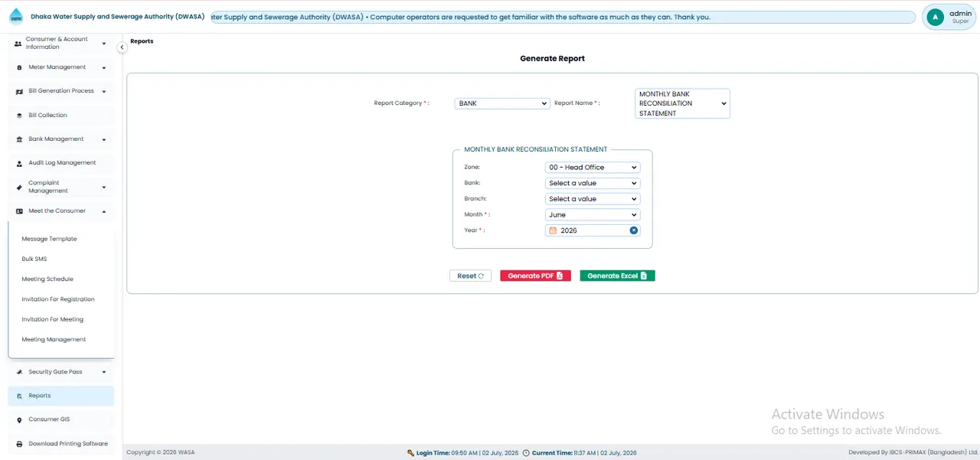Click the Security Gate Pass icon
This screenshot has height=460, width=980.
pos(19,372)
